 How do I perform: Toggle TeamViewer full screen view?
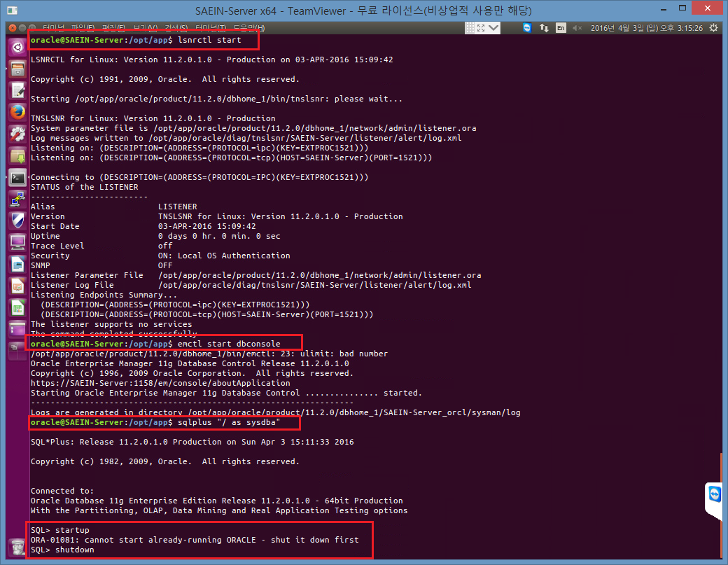(481, 28)
